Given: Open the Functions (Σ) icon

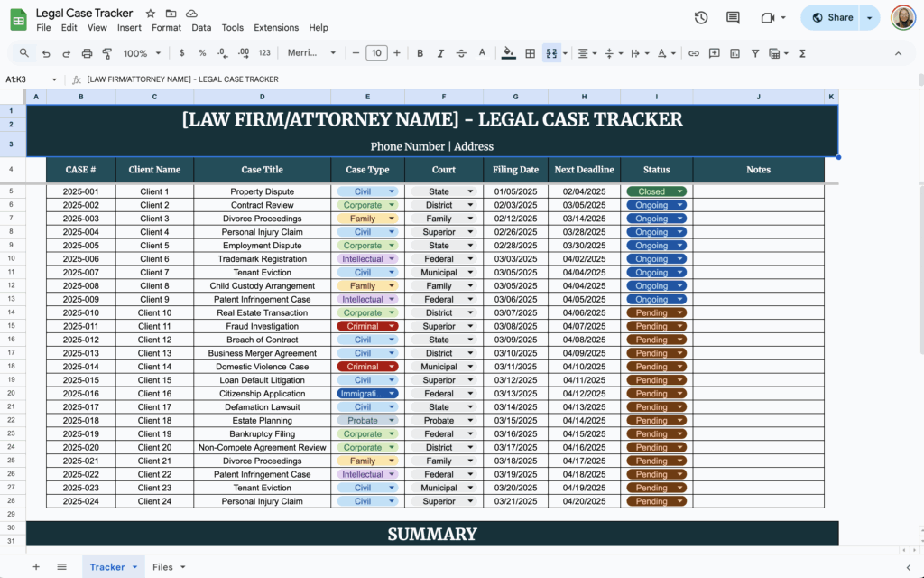Looking at the screenshot, I should [801, 53].
